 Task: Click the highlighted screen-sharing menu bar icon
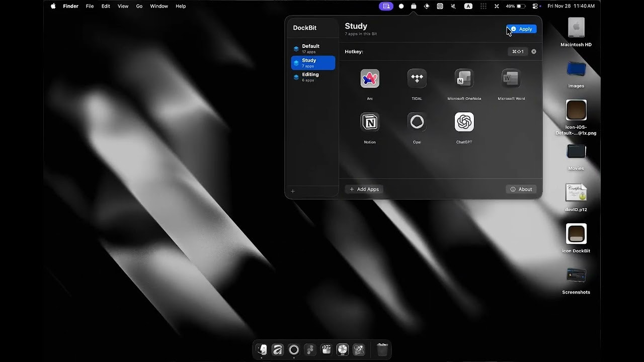pyautogui.click(x=386, y=6)
